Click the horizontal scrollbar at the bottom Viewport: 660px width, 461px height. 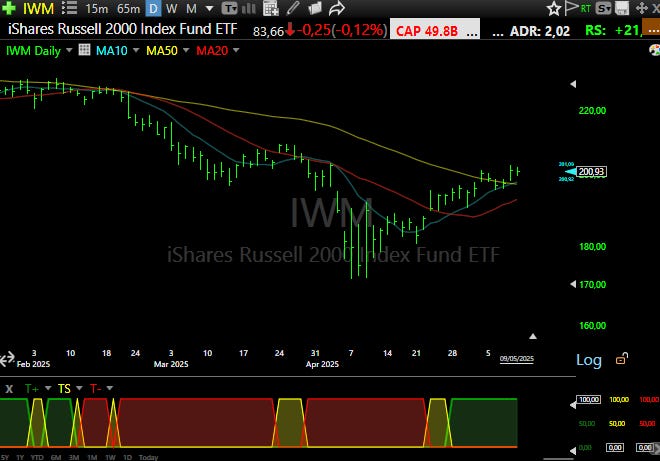tap(558, 459)
